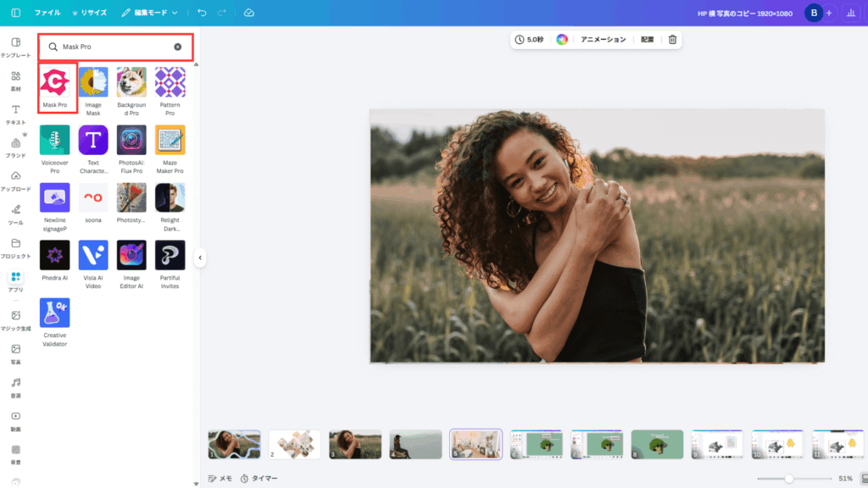Open the Pattern Pro app
The width and height of the screenshot is (868, 488).
coord(170,83)
